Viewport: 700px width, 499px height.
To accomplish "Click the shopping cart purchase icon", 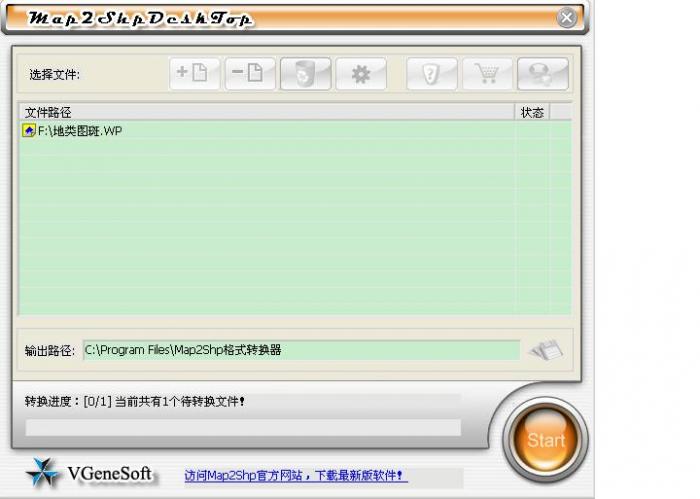I will tap(487, 74).
